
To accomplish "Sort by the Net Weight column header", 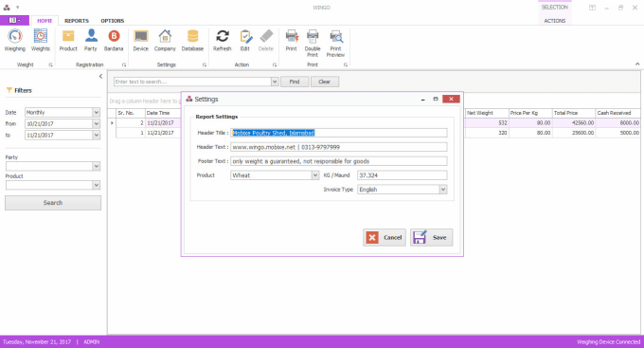I will coord(487,113).
